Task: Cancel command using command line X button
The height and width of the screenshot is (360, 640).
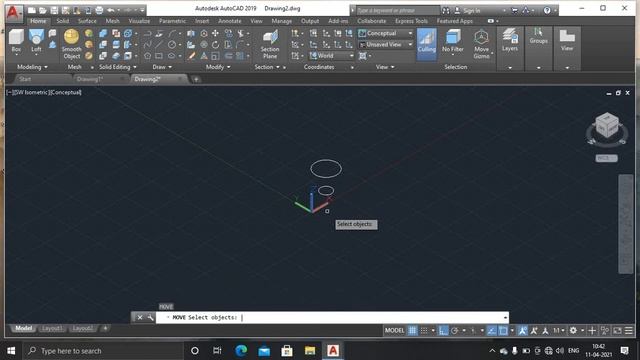Action: [x=140, y=318]
